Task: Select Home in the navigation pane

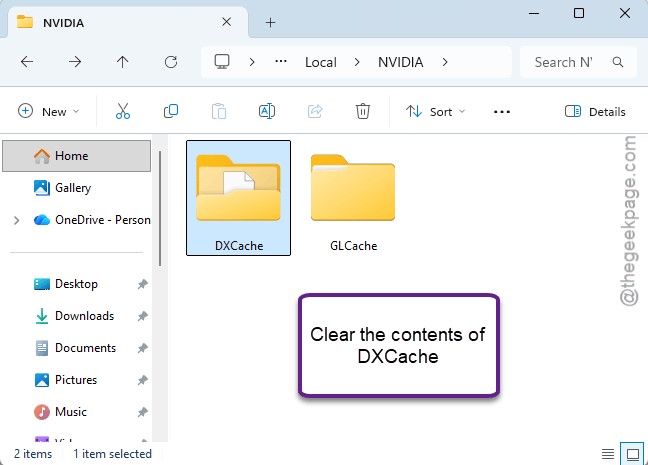Action: (x=76, y=156)
